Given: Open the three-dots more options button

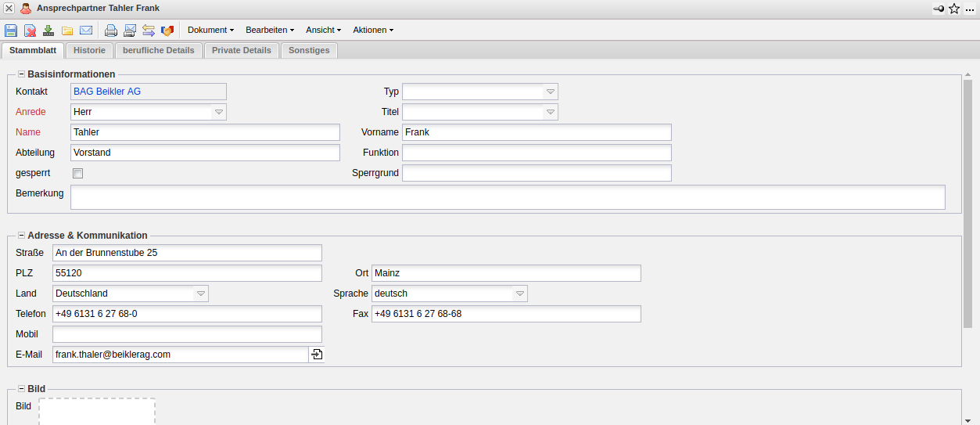Looking at the screenshot, I should click(x=970, y=9).
